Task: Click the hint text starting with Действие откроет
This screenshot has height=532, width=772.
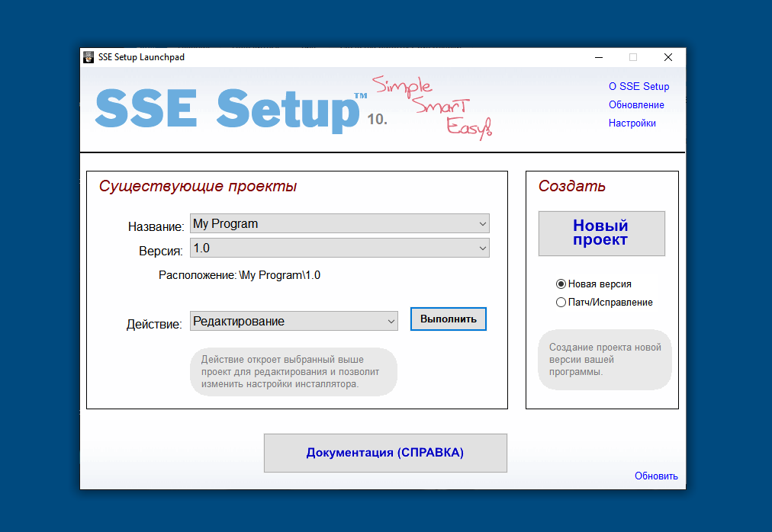Action: 294,372
